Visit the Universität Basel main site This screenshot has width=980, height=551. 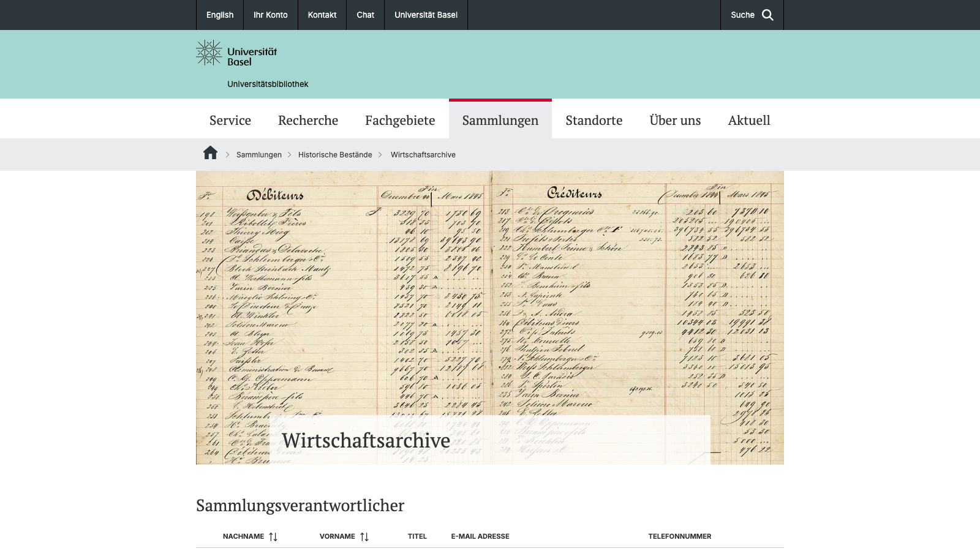point(425,15)
